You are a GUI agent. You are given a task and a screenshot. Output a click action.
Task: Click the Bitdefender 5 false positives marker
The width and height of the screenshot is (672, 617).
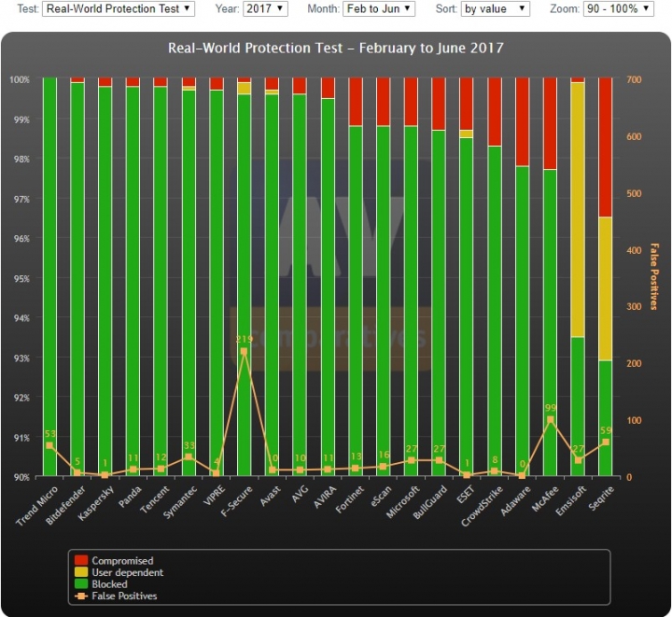[x=77, y=472]
